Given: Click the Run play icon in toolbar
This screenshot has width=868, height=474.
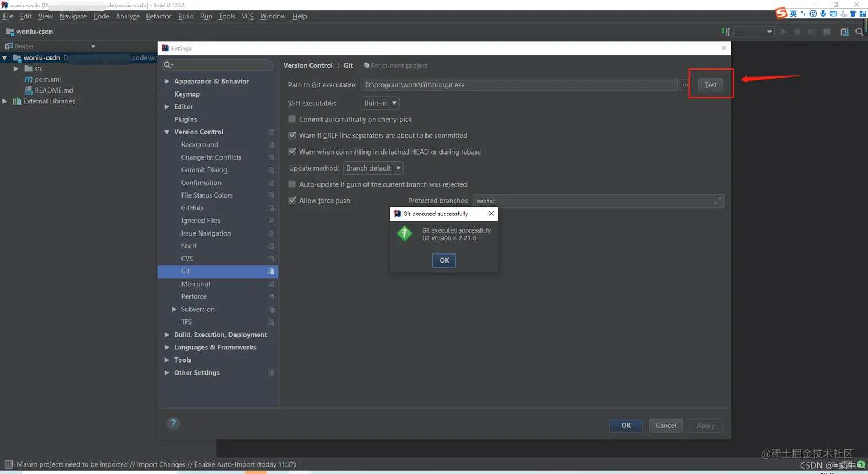Looking at the screenshot, I should click(x=783, y=32).
